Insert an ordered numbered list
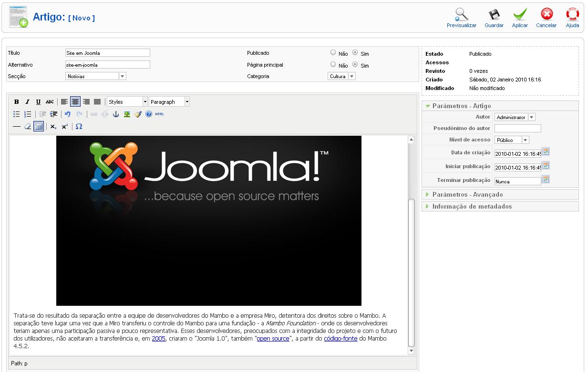 (28, 114)
